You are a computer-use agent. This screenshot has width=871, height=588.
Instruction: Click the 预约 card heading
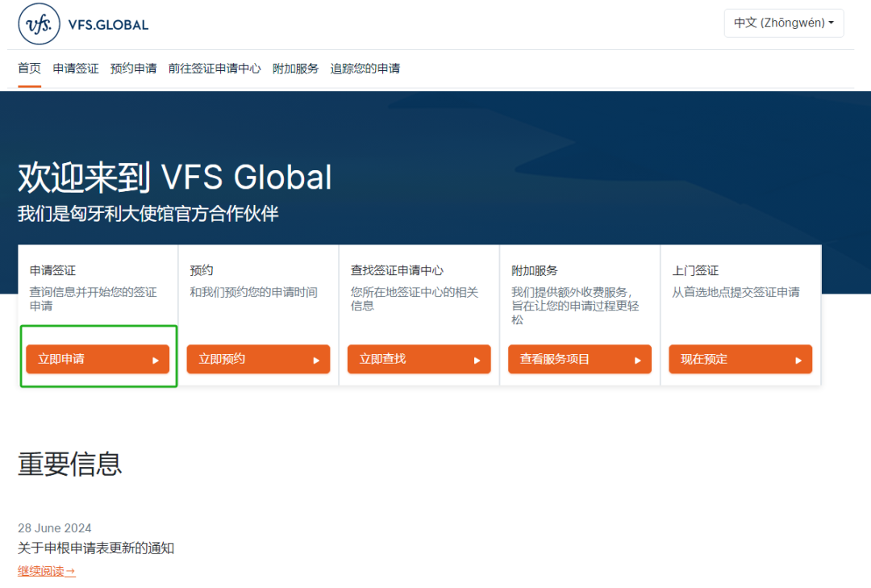coord(202,271)
